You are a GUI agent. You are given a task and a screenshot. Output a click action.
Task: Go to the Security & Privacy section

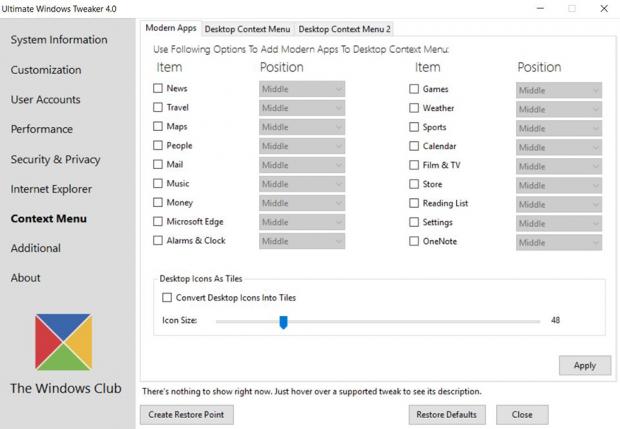tap(55, 159)
